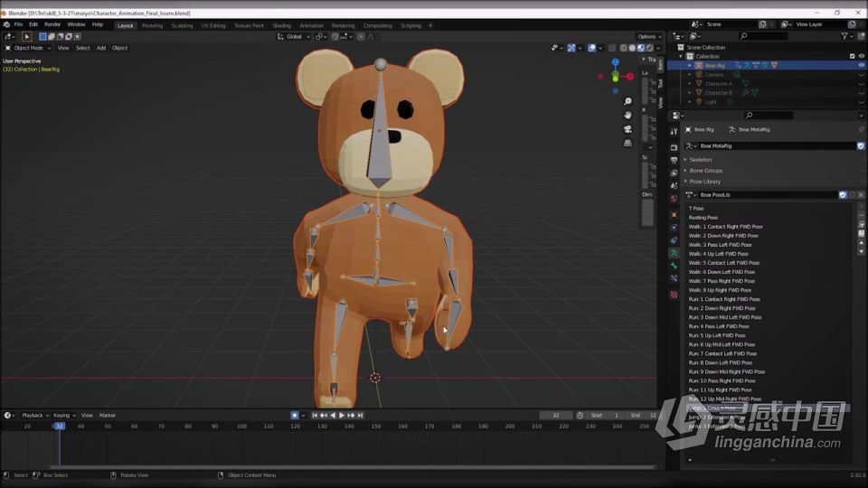This screenshot has width=868, height=488.
Task: Click the Play animation button
Action: point(342,415)
